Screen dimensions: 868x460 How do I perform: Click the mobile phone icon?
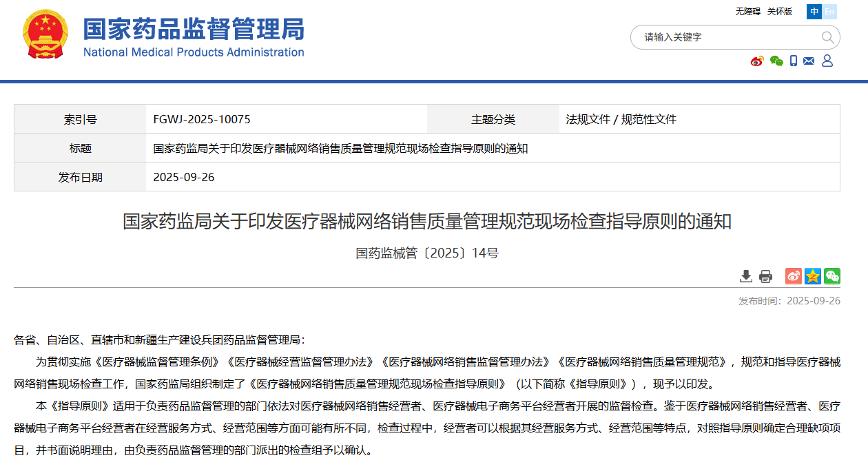pyautogui.click(x=794, y=61)
